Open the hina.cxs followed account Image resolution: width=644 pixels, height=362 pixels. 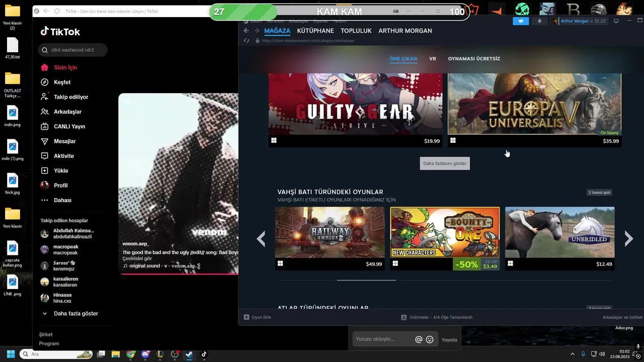click(x=56, y=298)
